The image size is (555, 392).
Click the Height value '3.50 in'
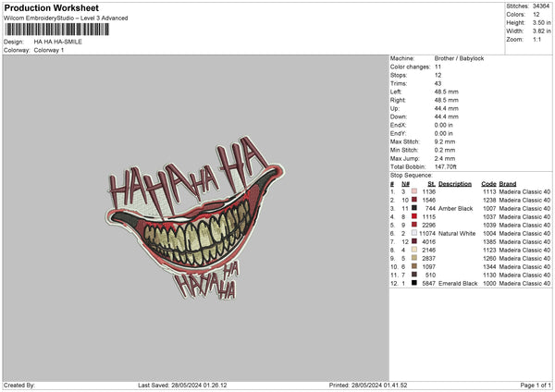click(541, 22)
